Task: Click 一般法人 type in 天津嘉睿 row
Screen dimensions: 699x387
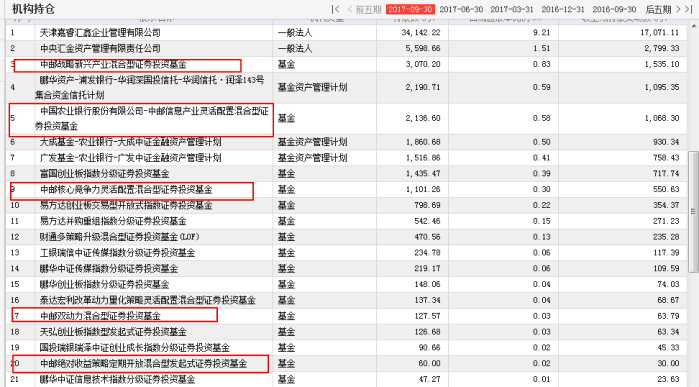Action: point(295,33)
